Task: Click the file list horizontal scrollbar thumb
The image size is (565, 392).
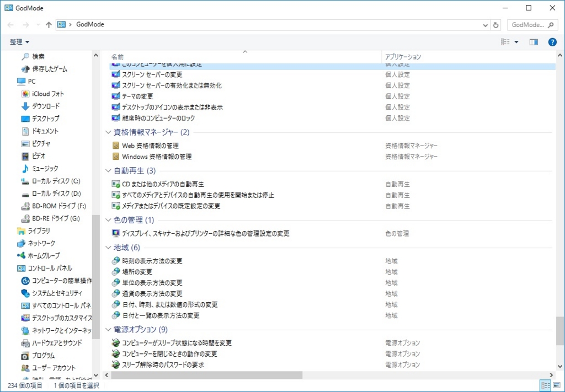Action: [x=207, y=375]
